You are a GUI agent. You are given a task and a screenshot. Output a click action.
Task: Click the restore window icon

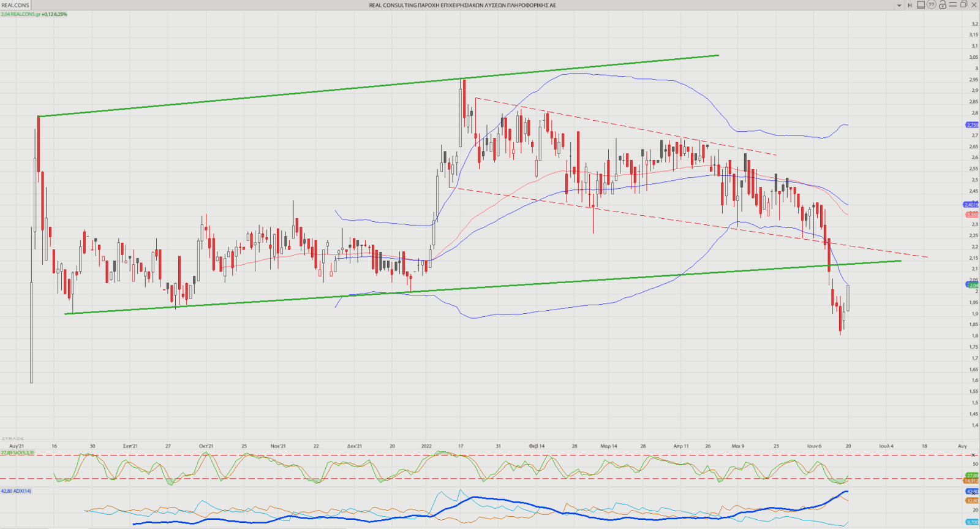(x=963, y=4)
